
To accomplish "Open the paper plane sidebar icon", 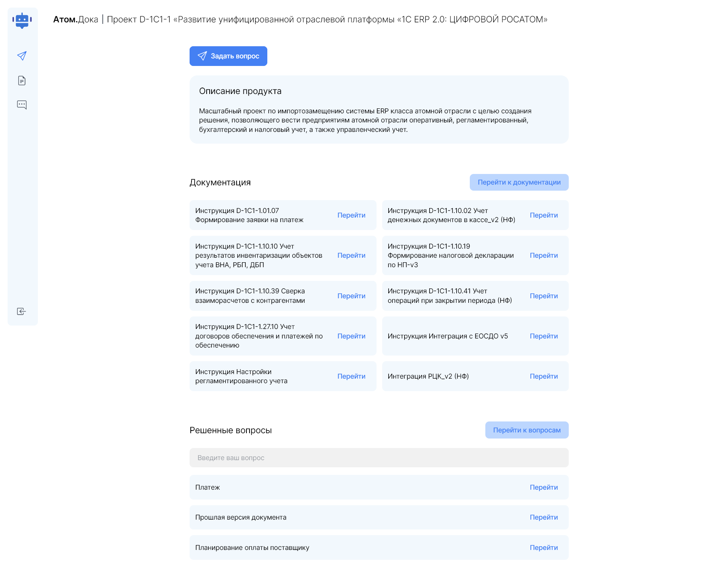I will click(22, 56).
